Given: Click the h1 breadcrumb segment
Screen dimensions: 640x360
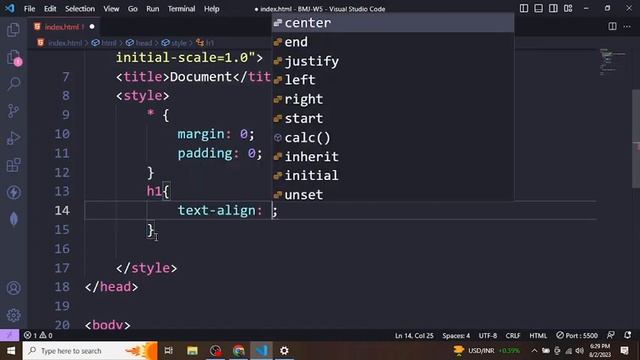Looking at the screenshot, I should pos(205,43).
